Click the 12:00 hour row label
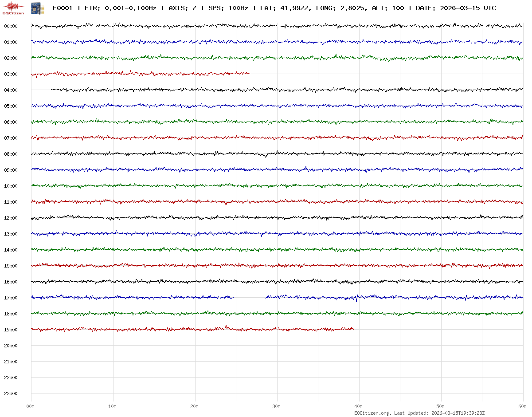 click(x=11, y=218)
